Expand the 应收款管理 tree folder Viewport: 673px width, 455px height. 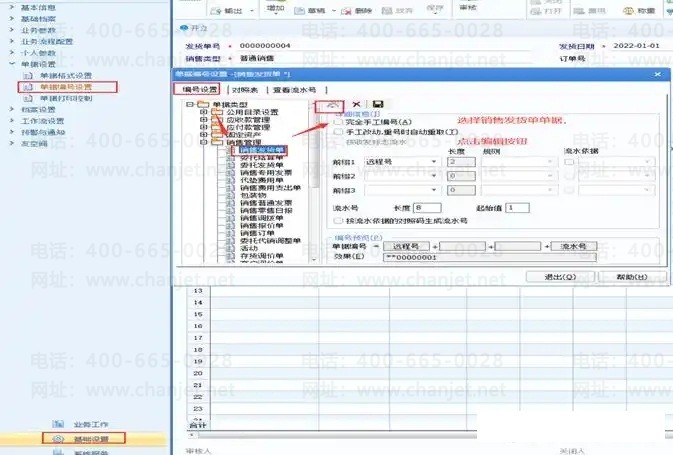(x=204, y=120)
